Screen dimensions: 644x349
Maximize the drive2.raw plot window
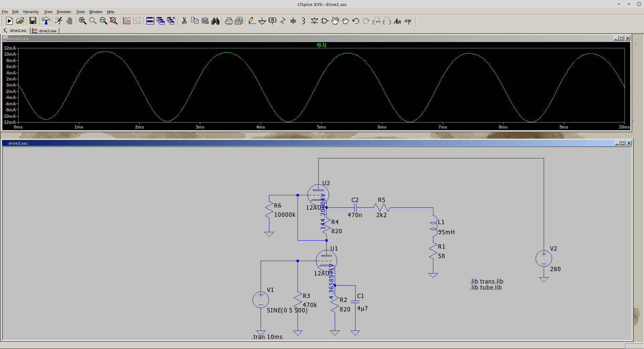(622, 38)
